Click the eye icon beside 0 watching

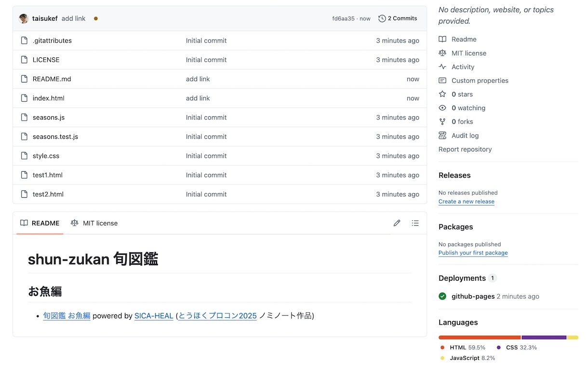point(442,108)
